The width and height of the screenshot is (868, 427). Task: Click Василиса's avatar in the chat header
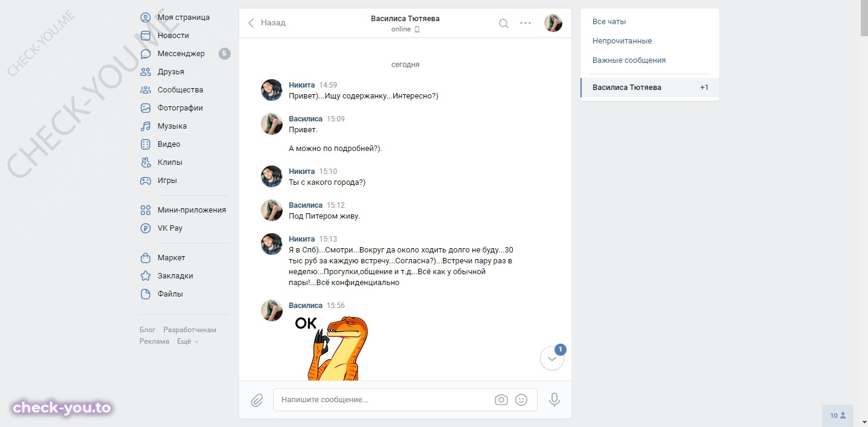[553, 24]
